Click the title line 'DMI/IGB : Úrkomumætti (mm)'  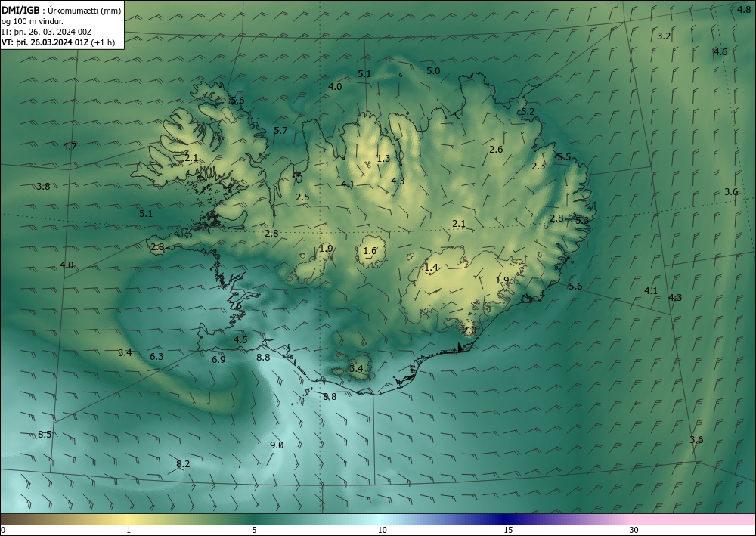coord(61,10)
